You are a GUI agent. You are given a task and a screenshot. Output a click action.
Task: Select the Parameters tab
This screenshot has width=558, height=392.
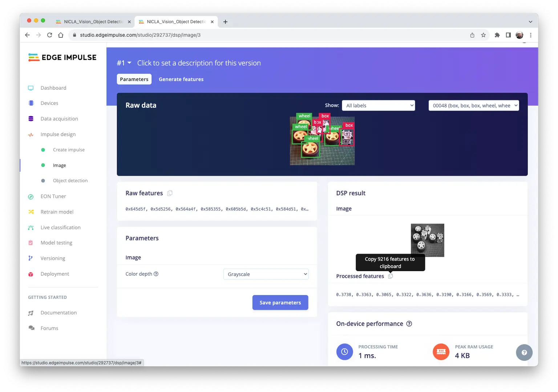tap(134, 79)
